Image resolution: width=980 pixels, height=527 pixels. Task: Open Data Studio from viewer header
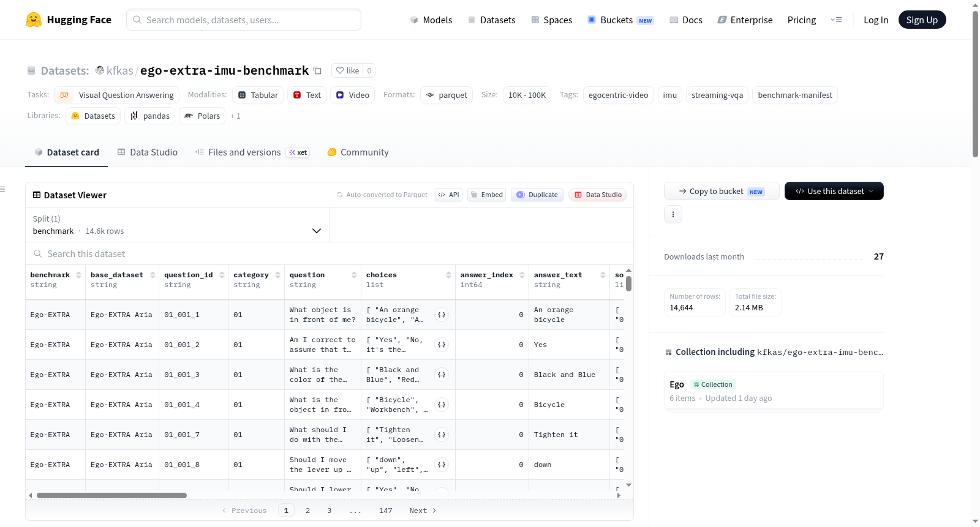coord(598,195)
